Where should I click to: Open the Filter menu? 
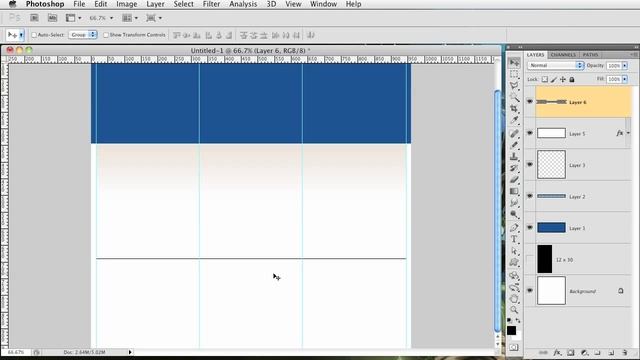pos(211,4)
